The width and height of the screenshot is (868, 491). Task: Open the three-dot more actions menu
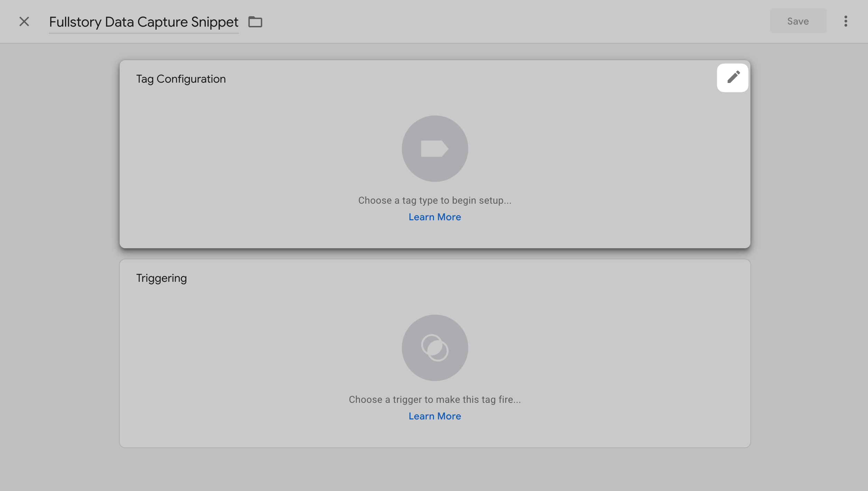[x=846, y=21]
